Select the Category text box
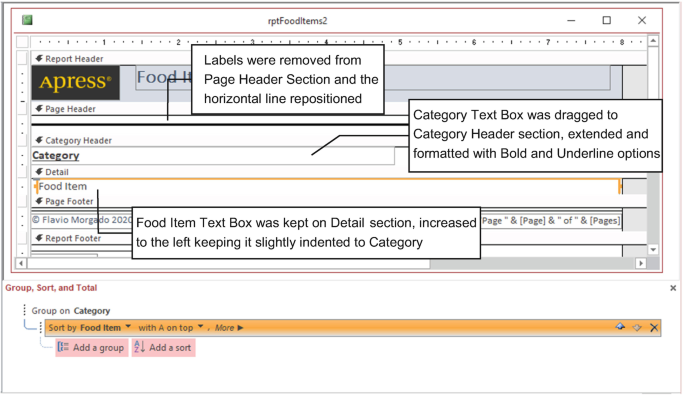 213,156
